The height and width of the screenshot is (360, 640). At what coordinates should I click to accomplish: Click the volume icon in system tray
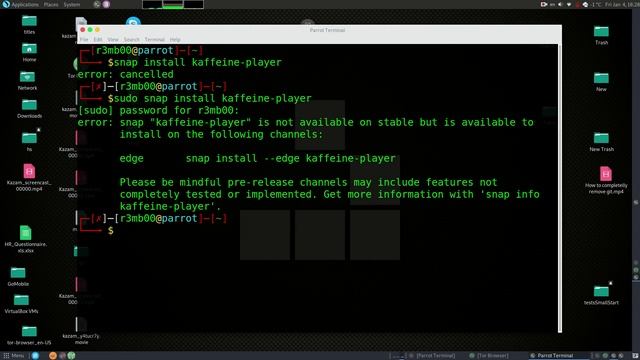pyautogui.click(x=560, y=4)
